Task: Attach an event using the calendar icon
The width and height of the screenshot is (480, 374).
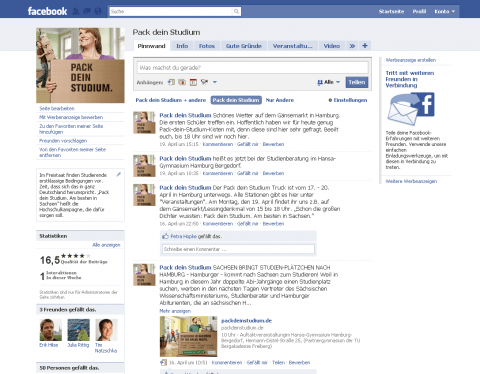Action: [x=193, y=82]
